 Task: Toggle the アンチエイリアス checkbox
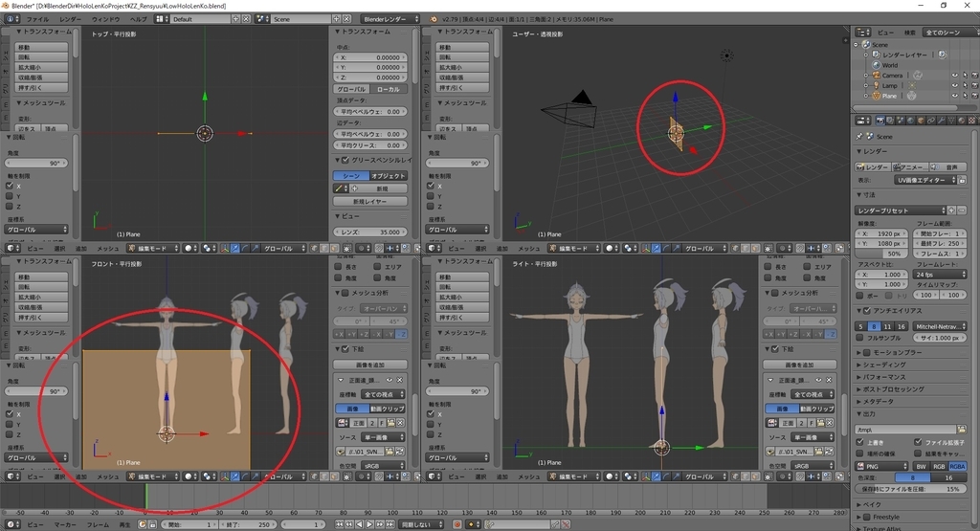coord(867,311)
